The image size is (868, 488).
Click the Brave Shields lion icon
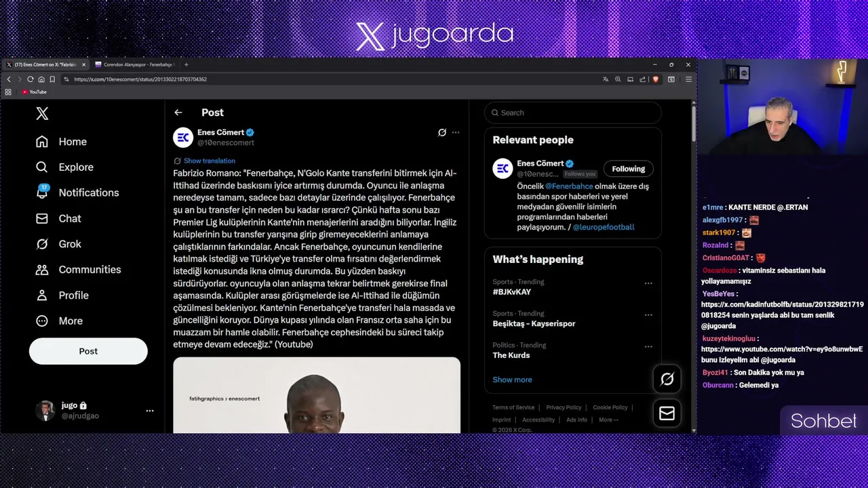655,79
